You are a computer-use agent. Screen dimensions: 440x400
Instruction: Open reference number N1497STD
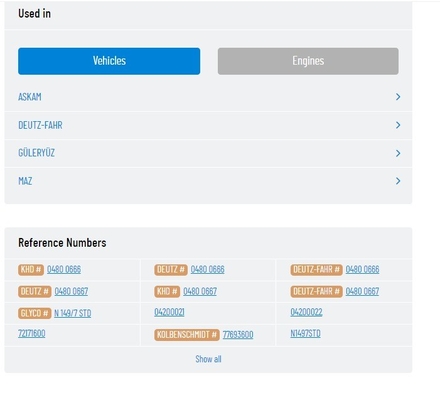(x=305, y=334)
